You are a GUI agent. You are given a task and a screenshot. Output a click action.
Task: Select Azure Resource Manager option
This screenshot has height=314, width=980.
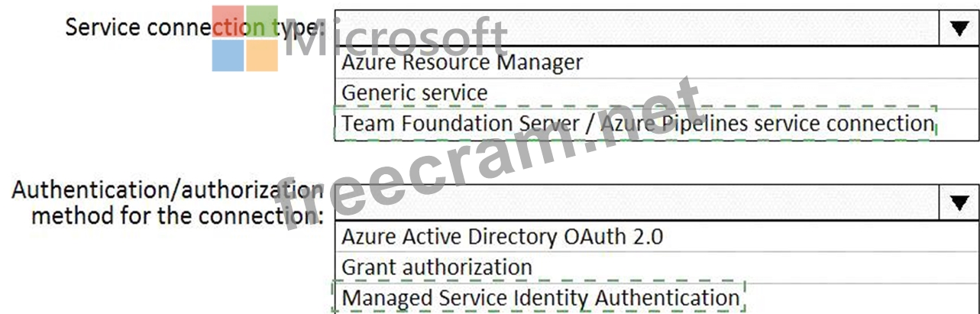(x=461, y=62)
